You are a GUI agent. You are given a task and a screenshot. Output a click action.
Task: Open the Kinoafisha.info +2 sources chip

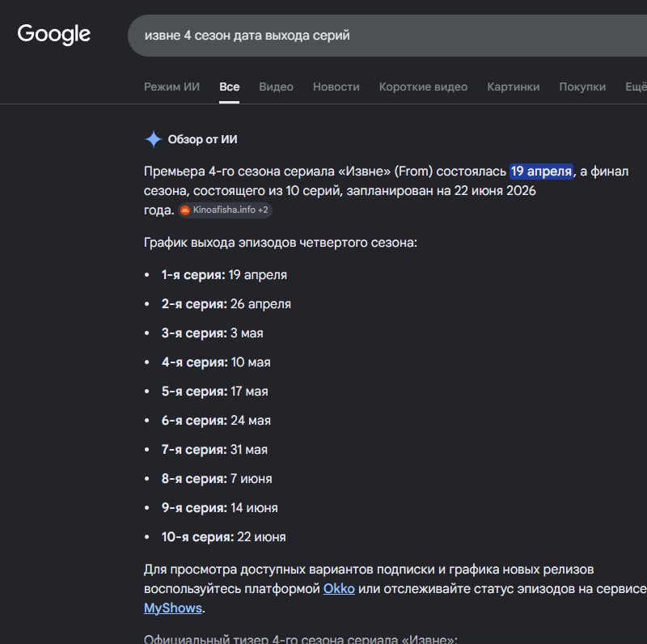tap(226, 210)
